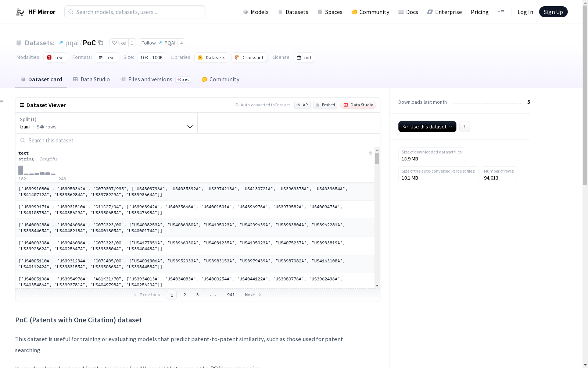Copy dataset name with copy icon
The height and width of the screenshot is (368, 588).
pyautogui.click(x=101, y=43)
